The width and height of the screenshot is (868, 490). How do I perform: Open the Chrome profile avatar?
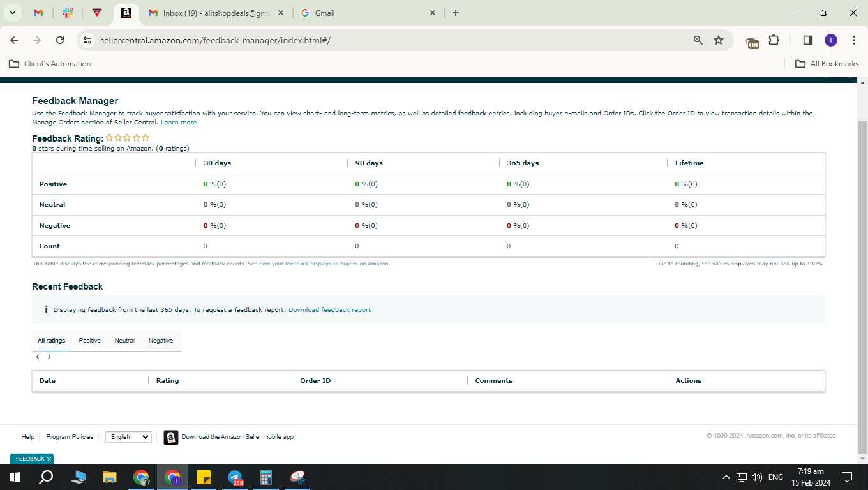tap(830, 40)
